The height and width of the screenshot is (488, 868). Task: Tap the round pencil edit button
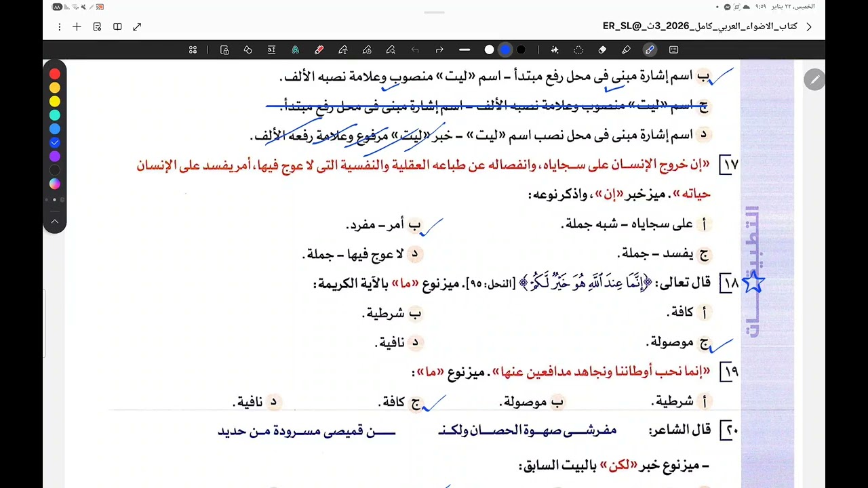coord(814,79)
